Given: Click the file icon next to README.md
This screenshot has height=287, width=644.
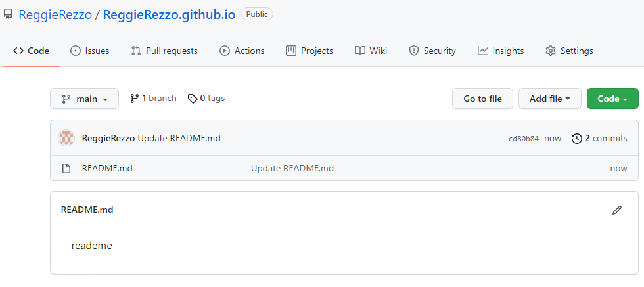Looking at the screenshot, I should point(66,168).
